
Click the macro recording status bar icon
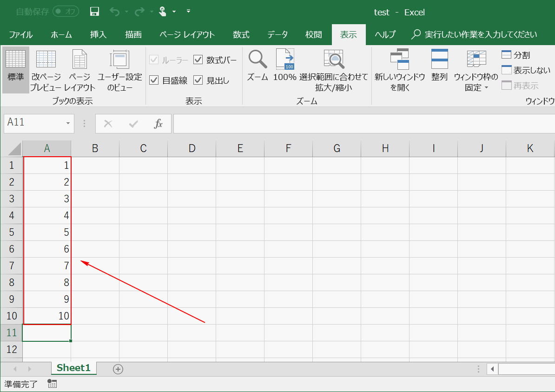pyautogui.click(x=52, y=384)
